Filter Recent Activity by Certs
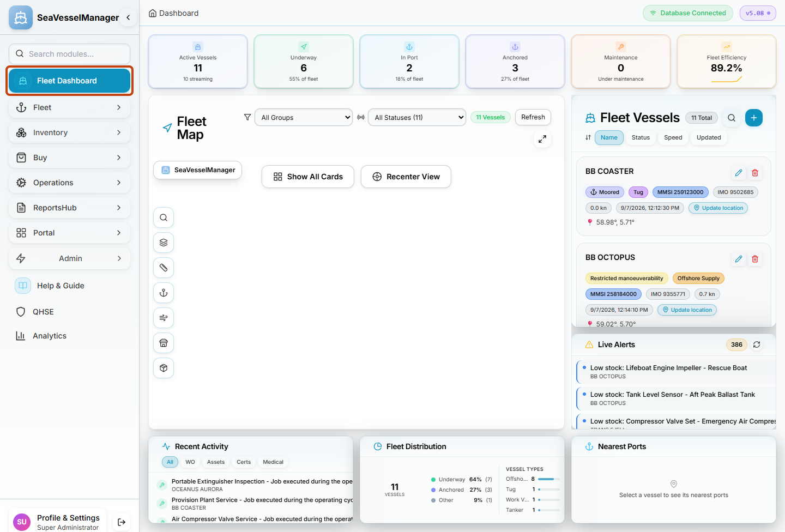The height and width of the screenshot is (532, 785). click(244, 462)
